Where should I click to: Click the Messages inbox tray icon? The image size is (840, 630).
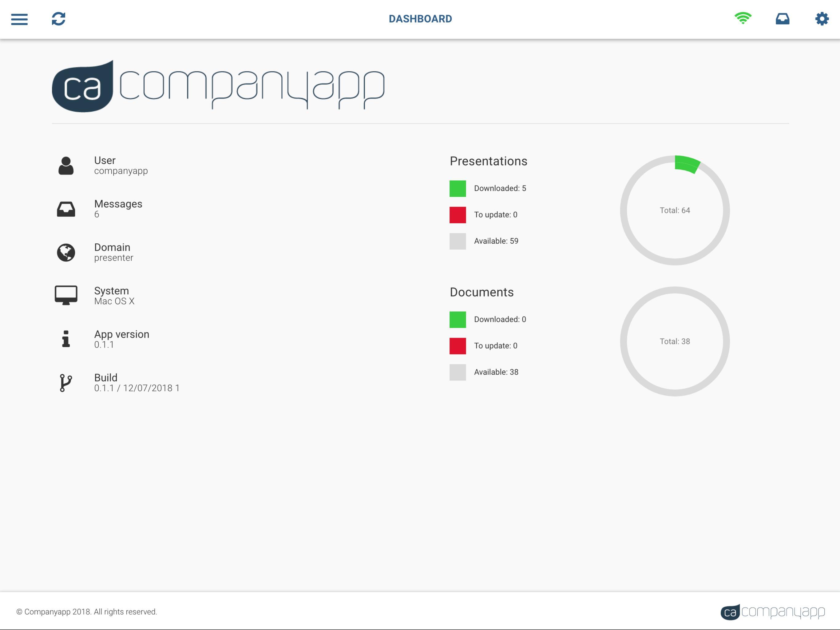pos(66,209)
